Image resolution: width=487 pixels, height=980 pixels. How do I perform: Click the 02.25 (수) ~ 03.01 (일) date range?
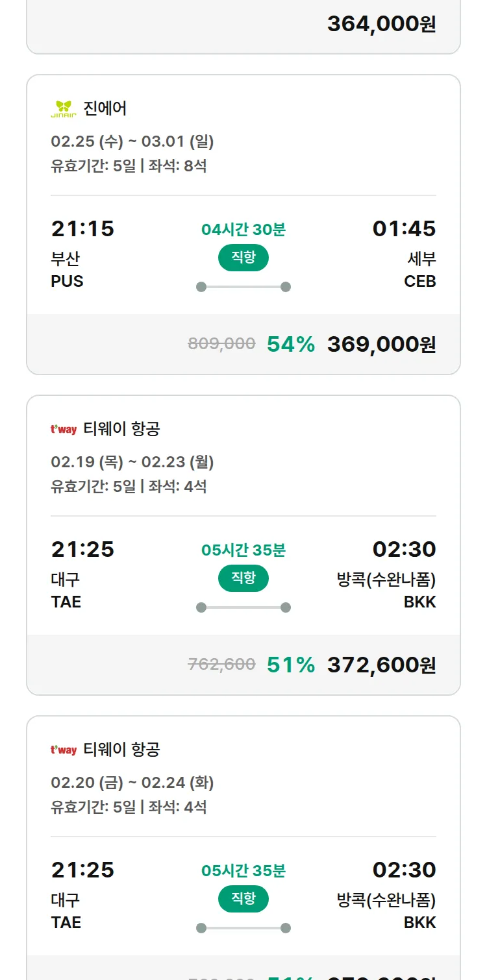coord(132,141)
